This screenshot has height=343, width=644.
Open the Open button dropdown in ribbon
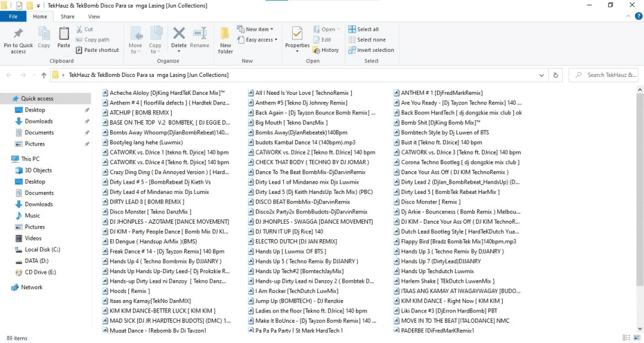click(x=339, y=29)
